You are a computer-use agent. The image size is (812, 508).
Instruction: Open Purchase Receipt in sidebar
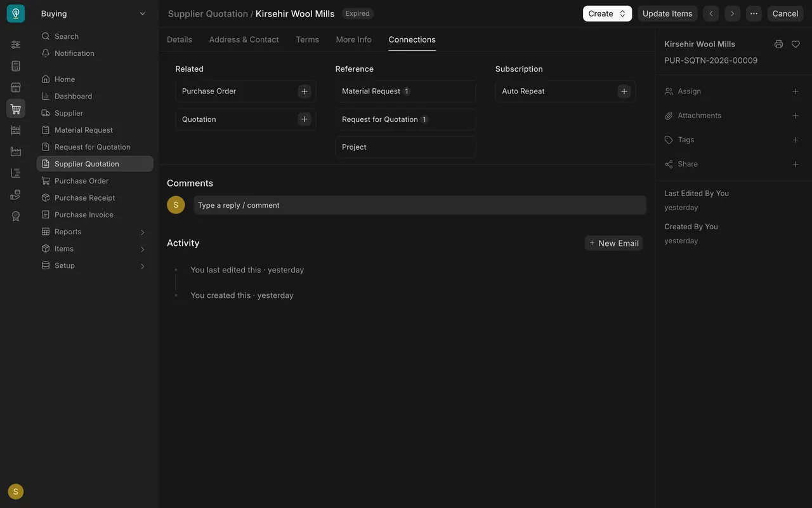[95, 197]
